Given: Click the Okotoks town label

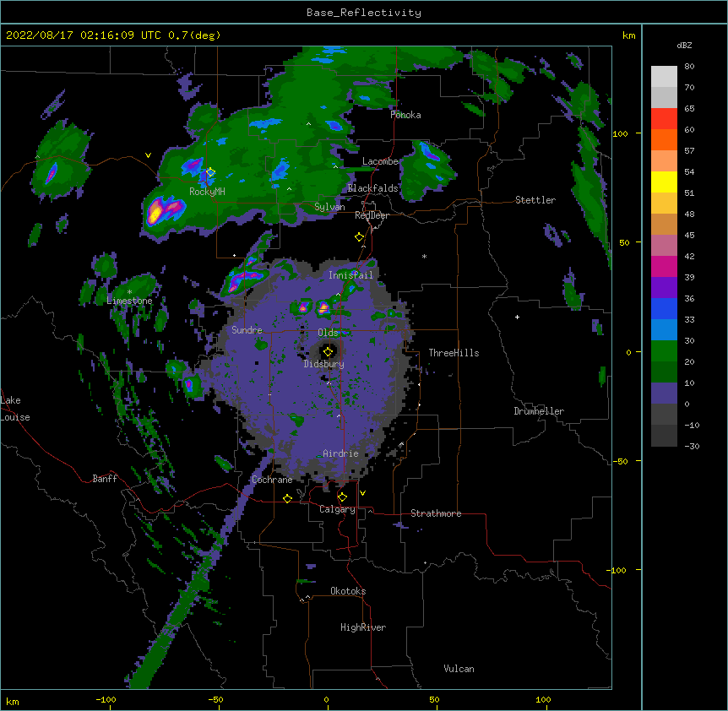Looking at the screenshot, I should (x=348, y=591).
